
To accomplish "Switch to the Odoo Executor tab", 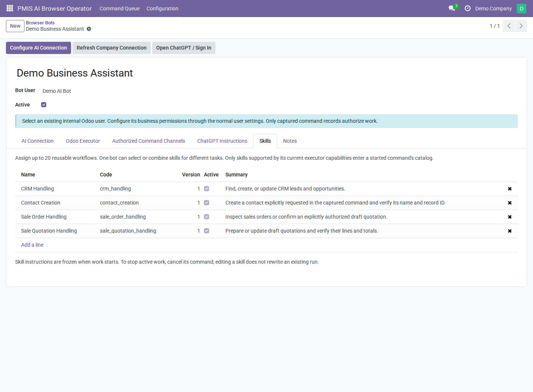I will click(83, 141).
